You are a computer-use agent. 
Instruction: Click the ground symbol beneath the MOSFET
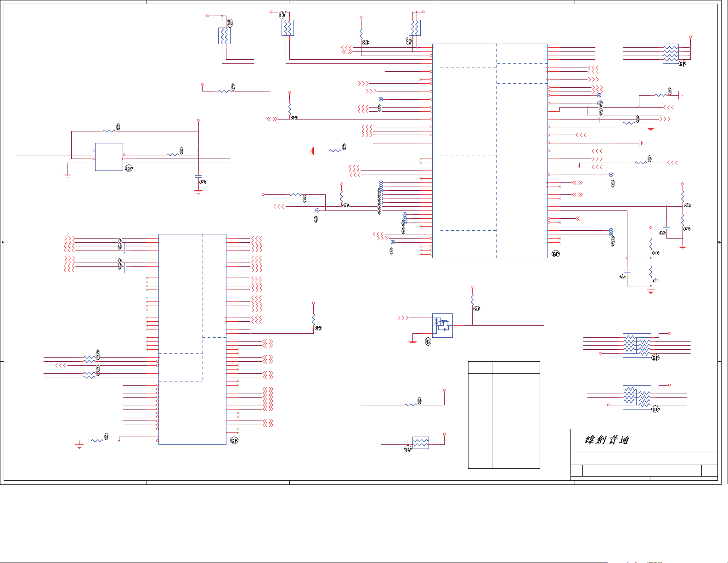412,343
